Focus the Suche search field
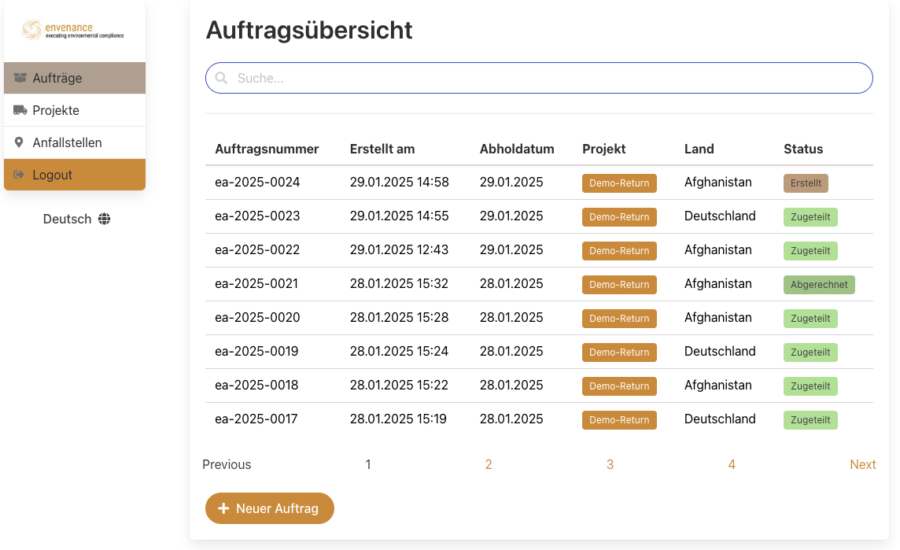900x550 pixels. pyautogui.click(x=539, y=78)
